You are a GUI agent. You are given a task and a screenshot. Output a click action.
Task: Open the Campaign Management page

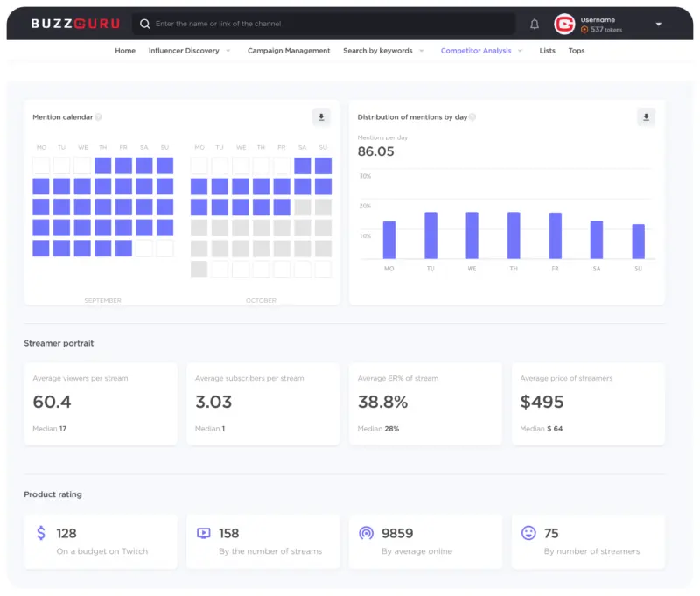tap(289, 51)
